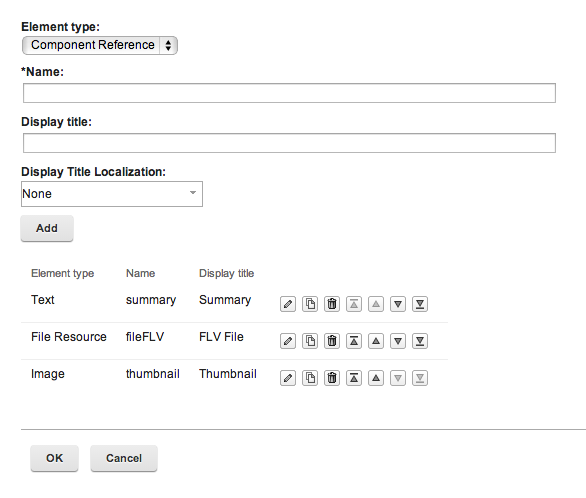The image size is (586, 498).
Task: Duplicate the fileFLV element row
Action: tap(310, 341)
